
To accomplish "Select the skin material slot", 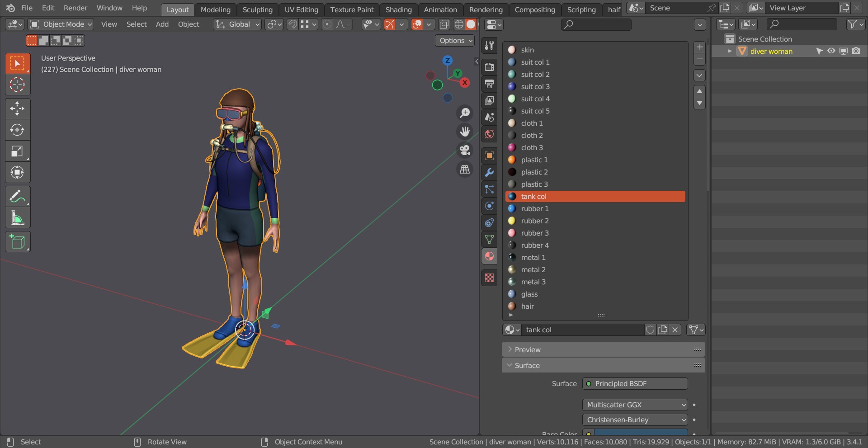I will 595,50.
